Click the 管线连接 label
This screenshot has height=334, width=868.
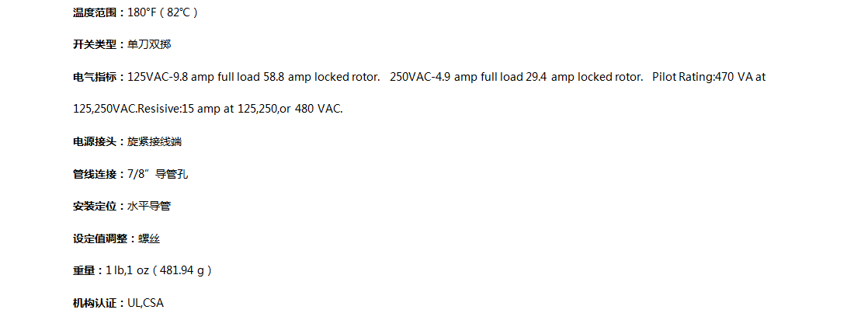[95, 174]
